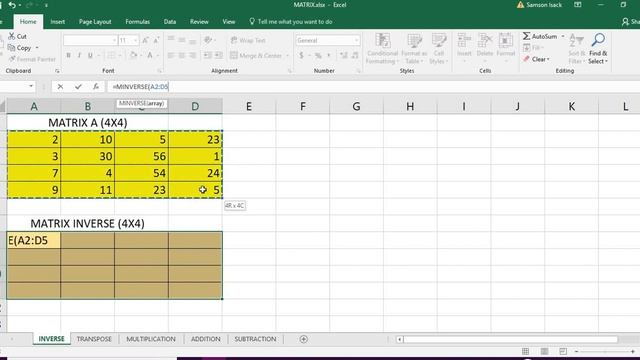
Task: Expand Clipboard group dialog launcher
Action: [57, 71]
